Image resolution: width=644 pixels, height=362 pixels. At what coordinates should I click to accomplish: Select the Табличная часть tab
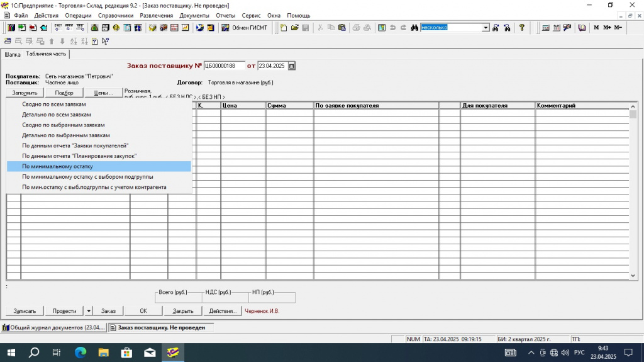pos(46,54)
